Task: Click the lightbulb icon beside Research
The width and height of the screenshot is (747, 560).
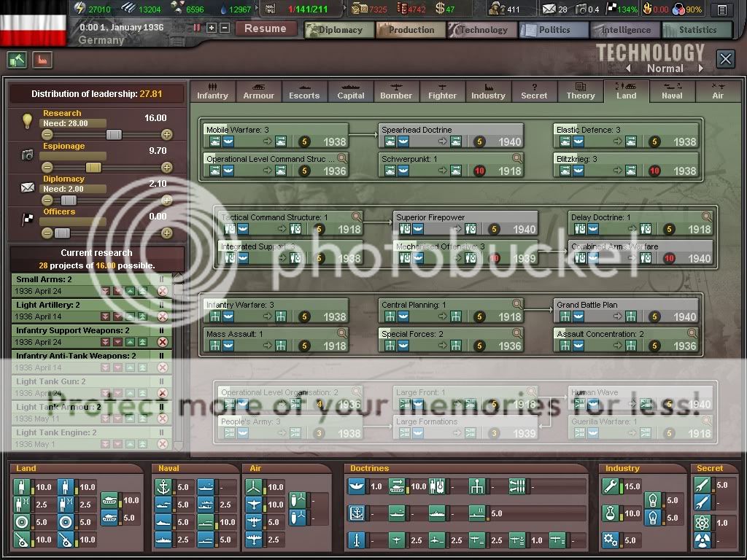Action: 27,120
